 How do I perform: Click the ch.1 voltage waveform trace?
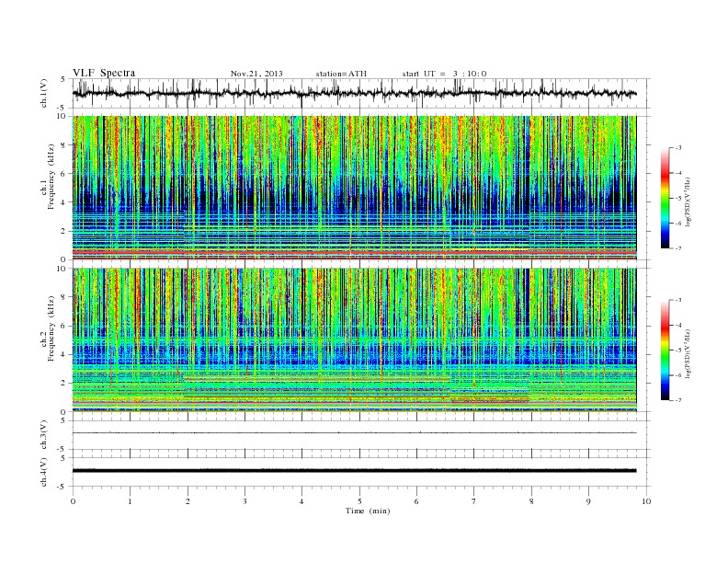[354, 93]
